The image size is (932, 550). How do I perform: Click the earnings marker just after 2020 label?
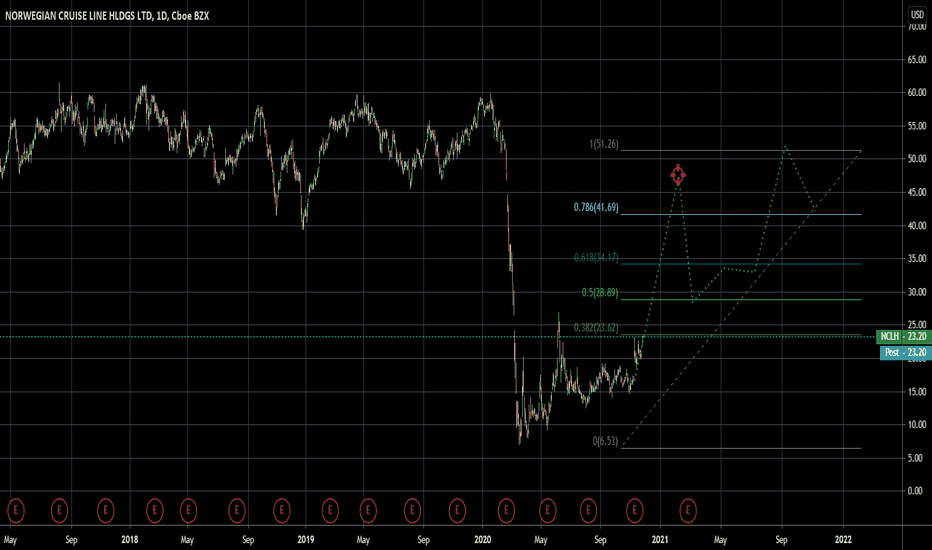point(506,510)
